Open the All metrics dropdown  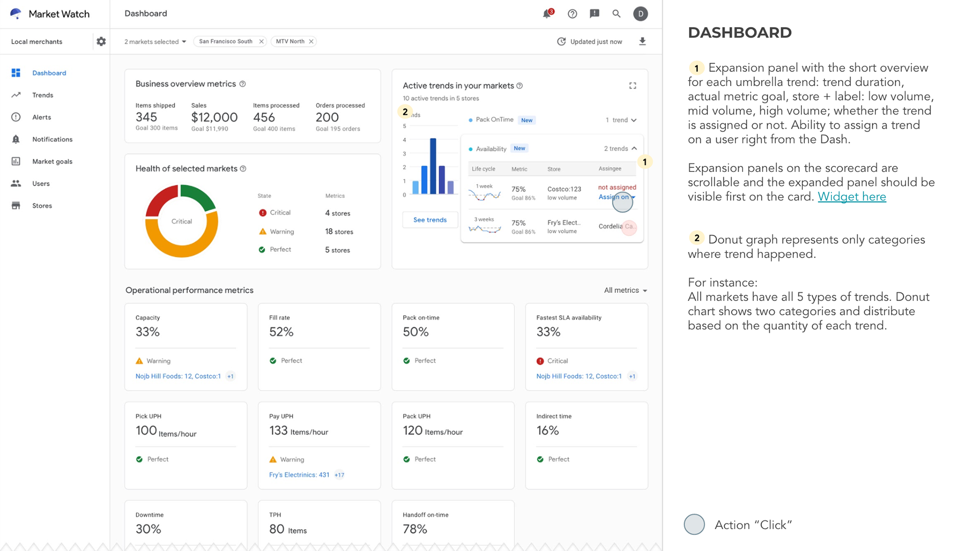(625, 290)
